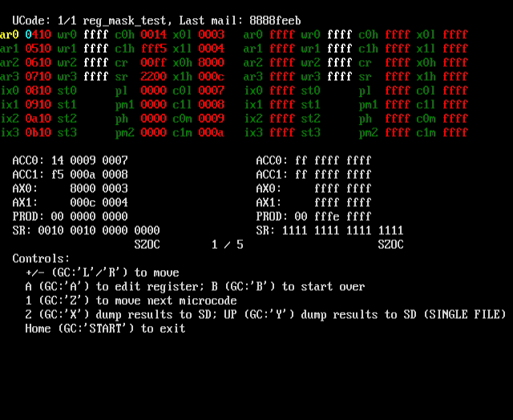
Task: Click the right-side ar0 mask value ffff
Action: [282, 34]
